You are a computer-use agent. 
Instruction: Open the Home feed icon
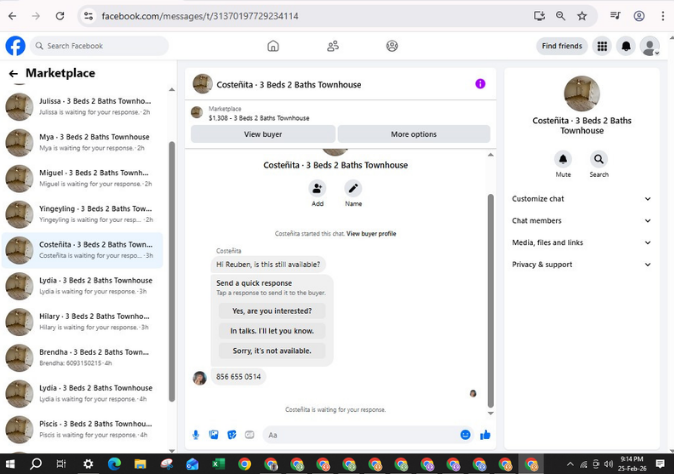coord(273,46)
